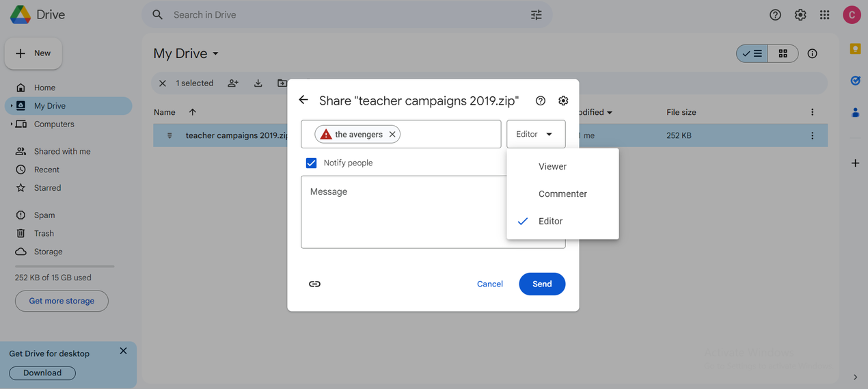
Task: Click the New button
Action: tap(33, 53)
